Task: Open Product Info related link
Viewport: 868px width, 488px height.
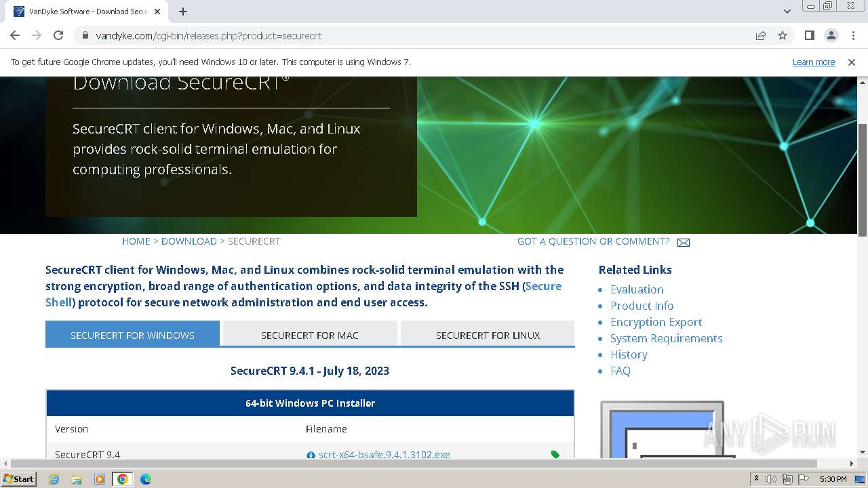Action: pyautogui.click(x=642, y=306)
